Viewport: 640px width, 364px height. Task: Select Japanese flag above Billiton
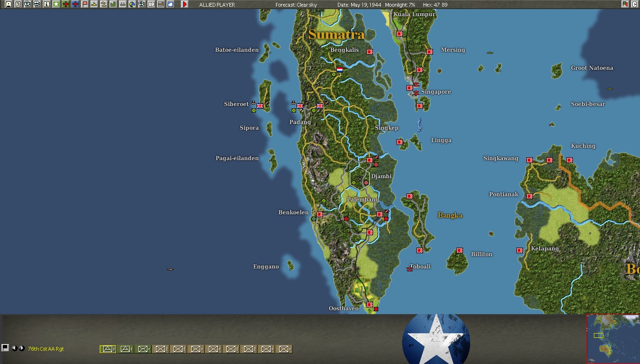pos(460,250)
